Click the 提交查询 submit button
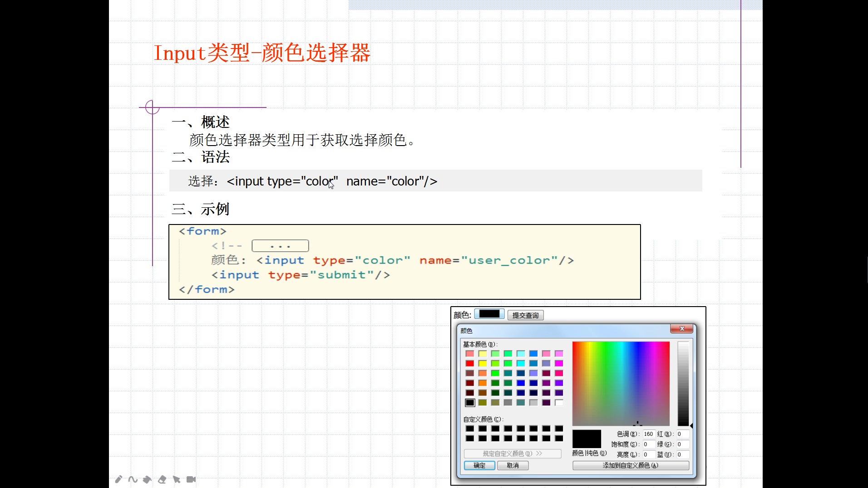 [525, 315]
